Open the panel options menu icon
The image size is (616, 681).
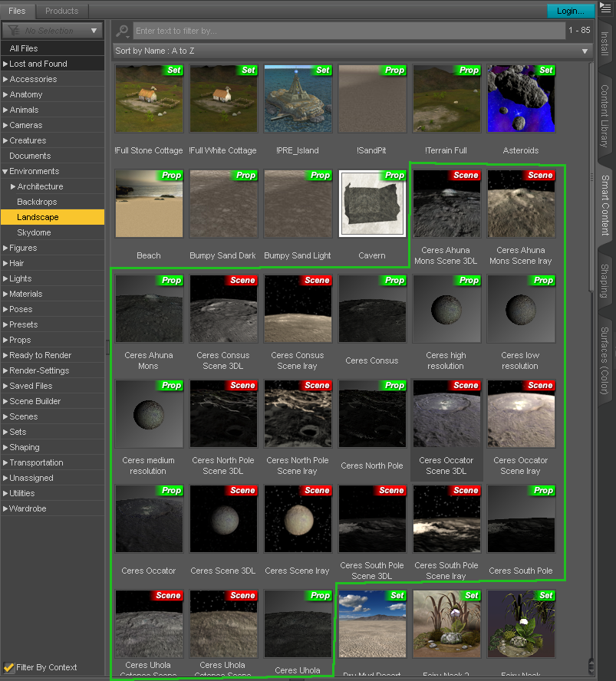605,8
